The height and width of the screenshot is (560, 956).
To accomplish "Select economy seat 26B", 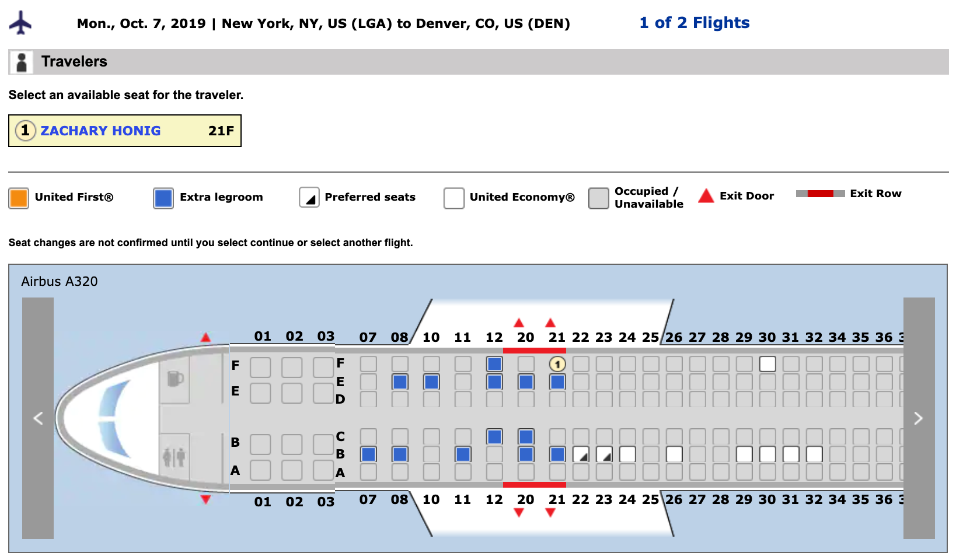I will tap(674, 454).
